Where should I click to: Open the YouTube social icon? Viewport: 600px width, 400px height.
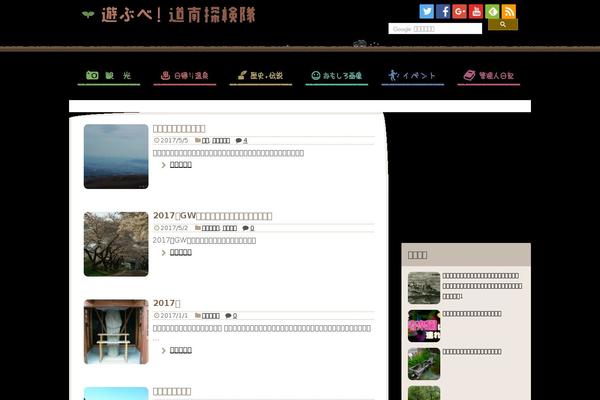(476, 11)
